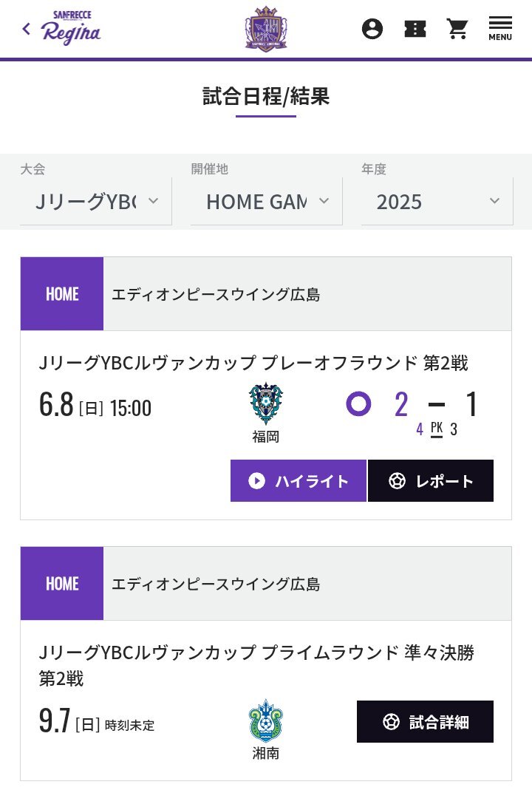Click the 試合日程/結果 page heading
532x804 pixels.
tap(266, 96)
